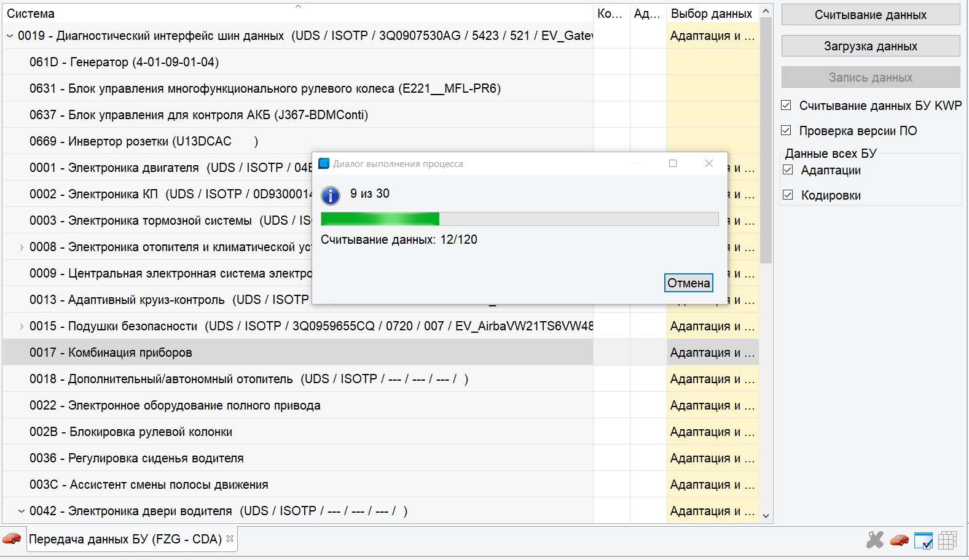Image resolution: width=969 pixels, height=560 pixels.
Task: Click the red car icon in bottom-right status bar
Action: click(900, 540)
